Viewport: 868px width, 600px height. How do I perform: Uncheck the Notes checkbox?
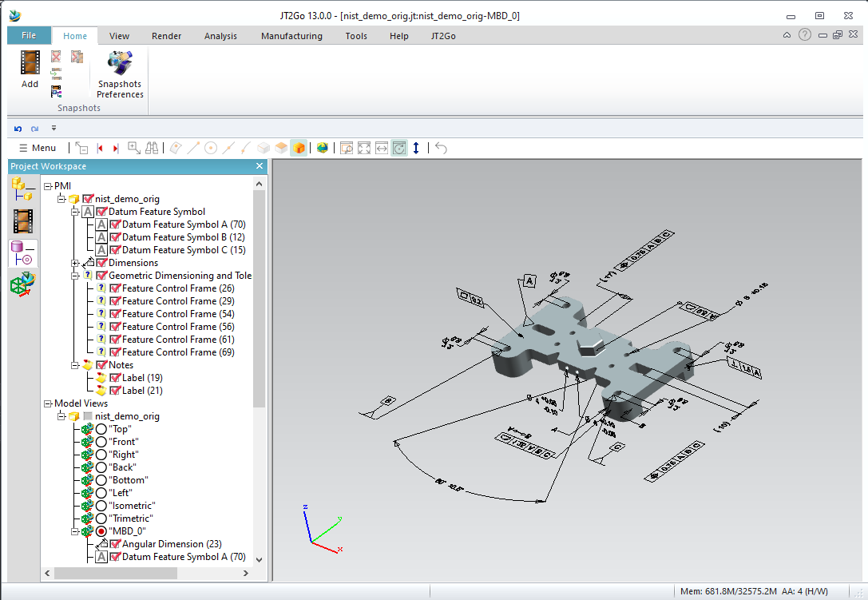pos(102,365)
